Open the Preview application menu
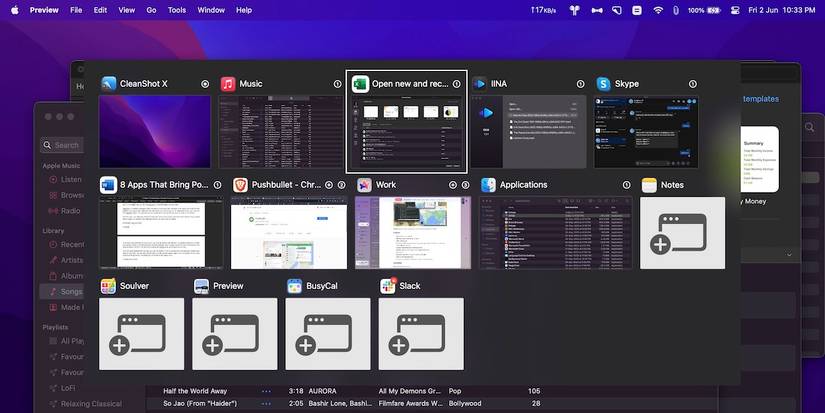Image resolution: width=825 pixels, height=413 pixels. coord(44,10)
